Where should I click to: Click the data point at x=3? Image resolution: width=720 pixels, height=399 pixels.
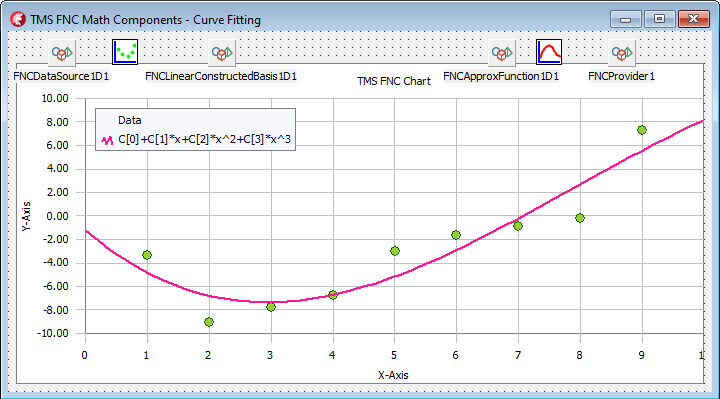point(271,307)
